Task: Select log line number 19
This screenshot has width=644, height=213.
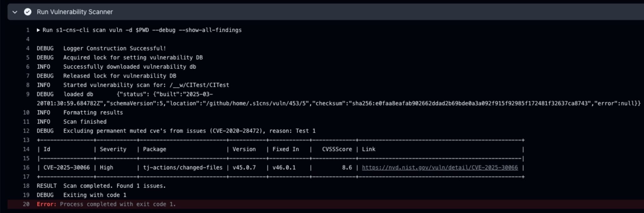Action: (26, 195)
